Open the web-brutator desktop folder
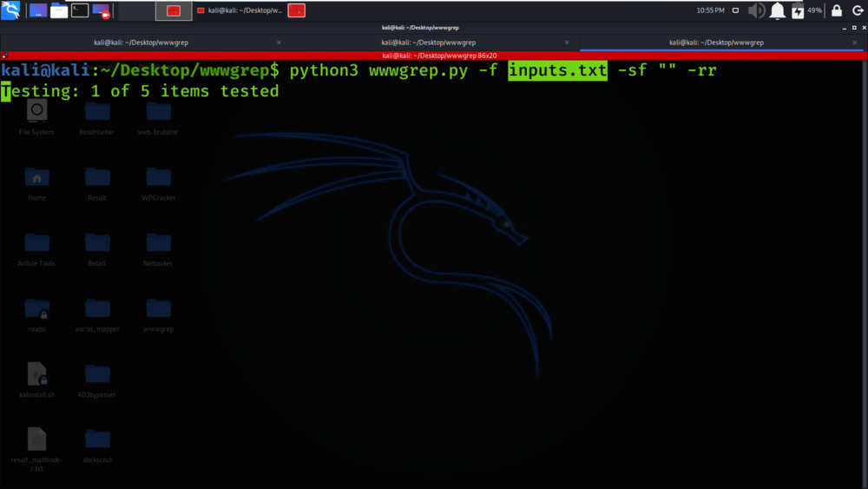Viewport: 868px width, 489px height. [x=158, y=117]
